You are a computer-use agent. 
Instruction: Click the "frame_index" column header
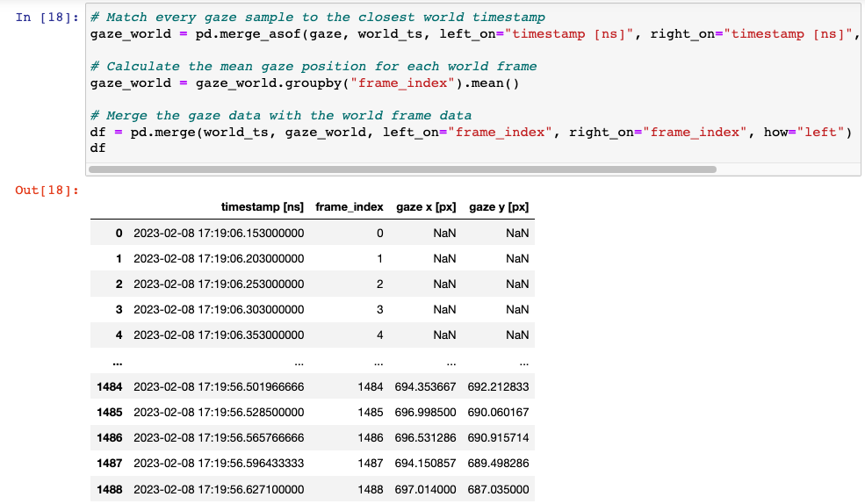(350, 207)
